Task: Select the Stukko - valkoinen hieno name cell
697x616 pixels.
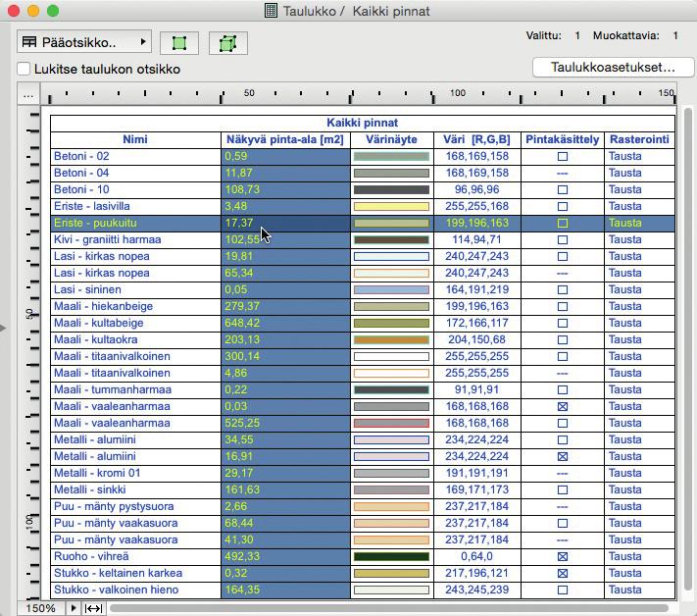Action: point(135,590)
